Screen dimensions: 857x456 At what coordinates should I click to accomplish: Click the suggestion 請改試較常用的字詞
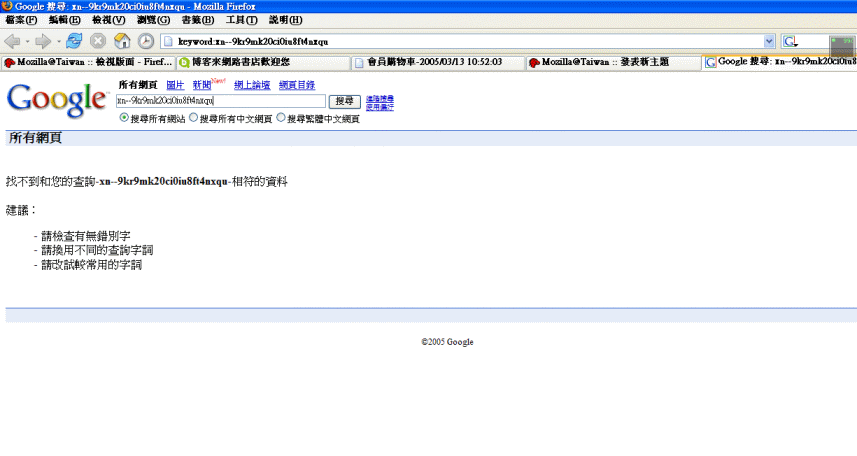[91, 265]
